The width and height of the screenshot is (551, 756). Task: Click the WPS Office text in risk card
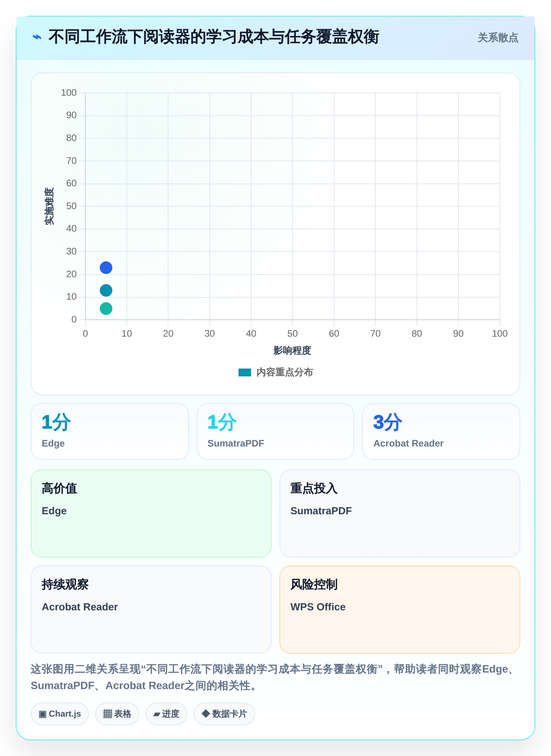(318, 607)
